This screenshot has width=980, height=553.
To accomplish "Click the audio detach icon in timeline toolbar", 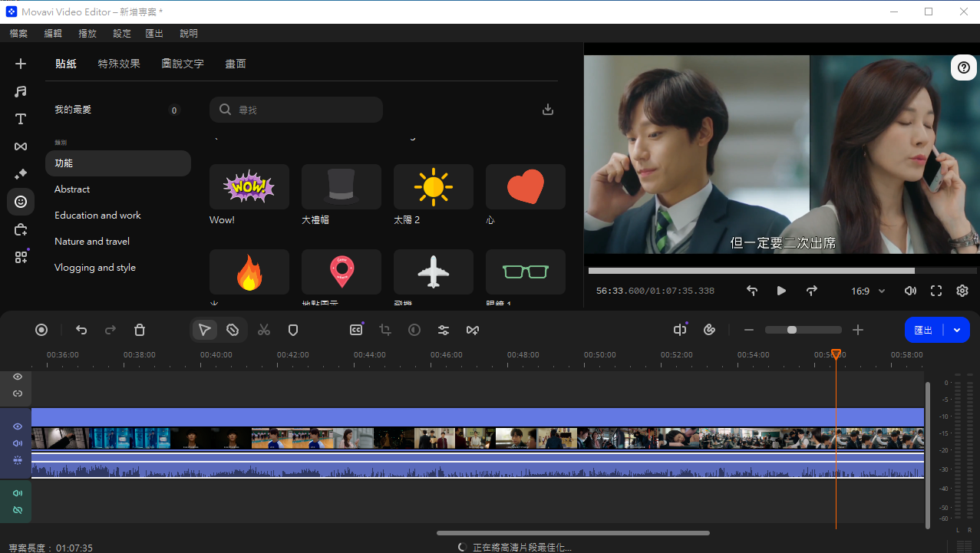I will 680,330.
